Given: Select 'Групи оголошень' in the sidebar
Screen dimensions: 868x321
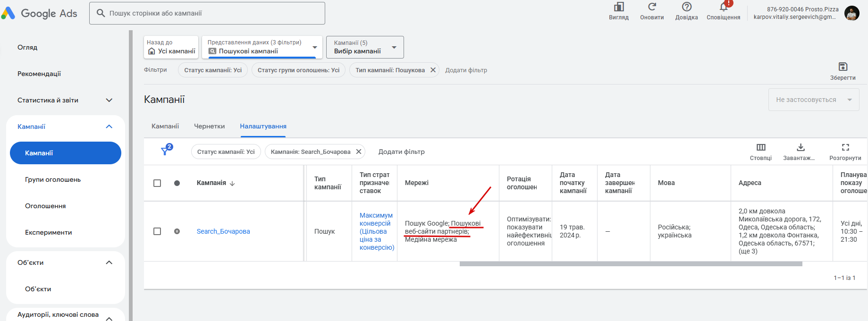Looking at the screenshot, I should tap(53, 179).
